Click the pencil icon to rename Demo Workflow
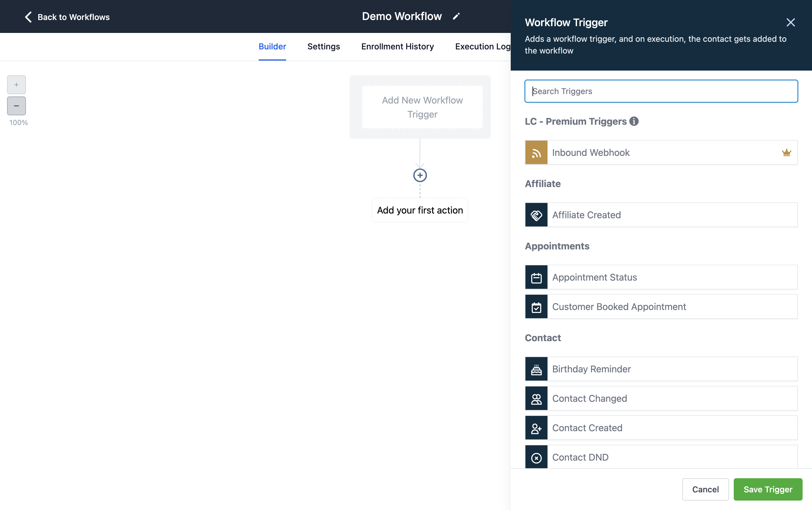Image resolution: width=812 pixels, height=510 pixels. click(456, 16)
